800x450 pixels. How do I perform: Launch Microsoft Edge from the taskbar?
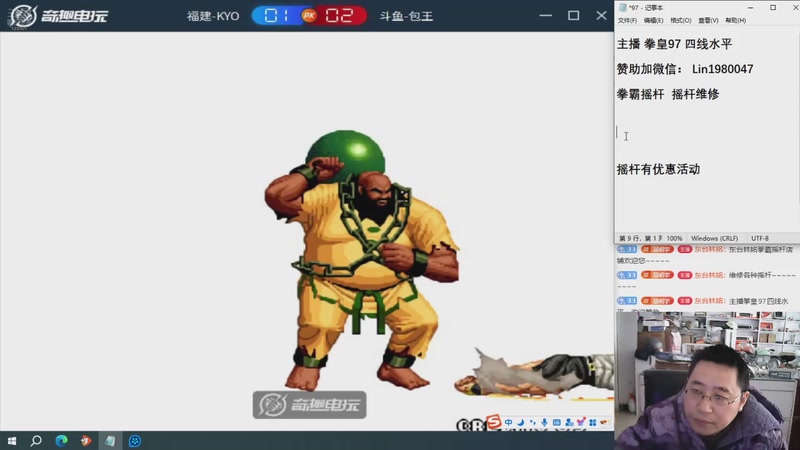pos(61,441)
